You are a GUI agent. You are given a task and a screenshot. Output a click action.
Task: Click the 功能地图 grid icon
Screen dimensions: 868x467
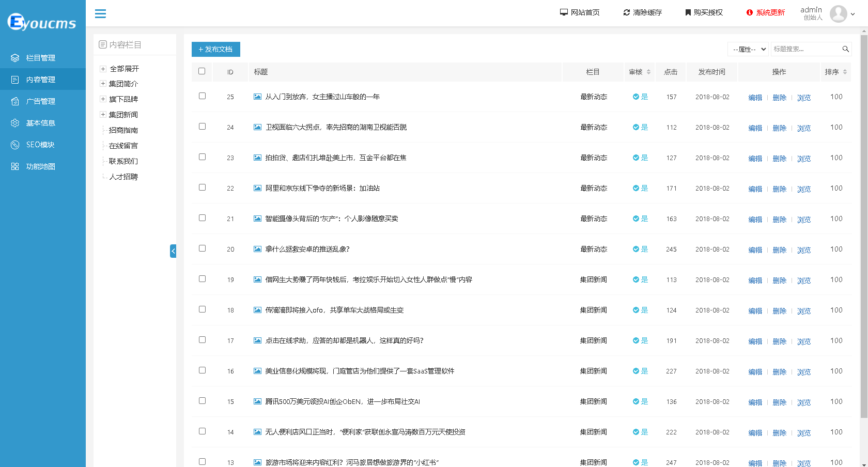(15, 166)
